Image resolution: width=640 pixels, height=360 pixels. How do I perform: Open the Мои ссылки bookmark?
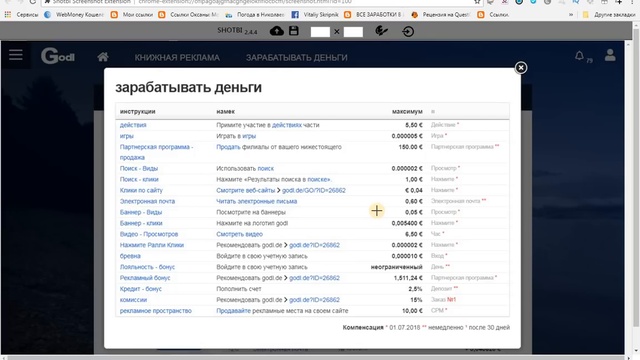point(132,15)
